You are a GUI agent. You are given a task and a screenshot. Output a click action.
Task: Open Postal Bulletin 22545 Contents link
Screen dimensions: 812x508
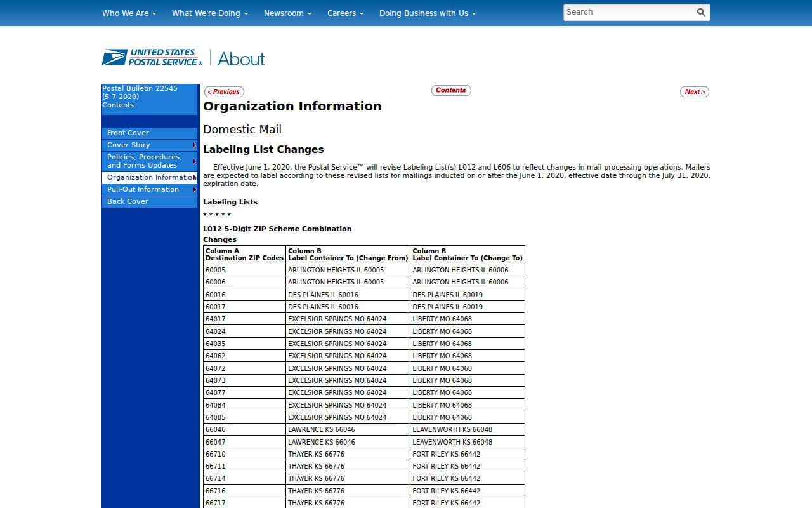click(140, 97)
